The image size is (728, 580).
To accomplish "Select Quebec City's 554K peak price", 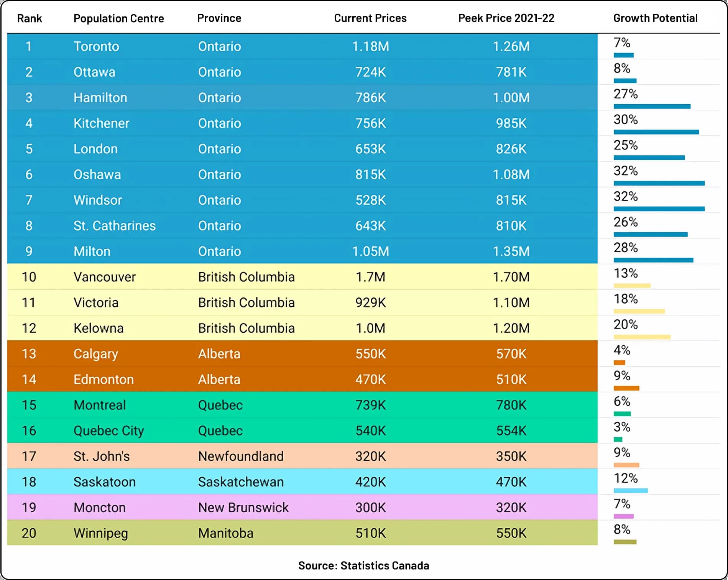I will pyautogui.click(x=511, y=430).
